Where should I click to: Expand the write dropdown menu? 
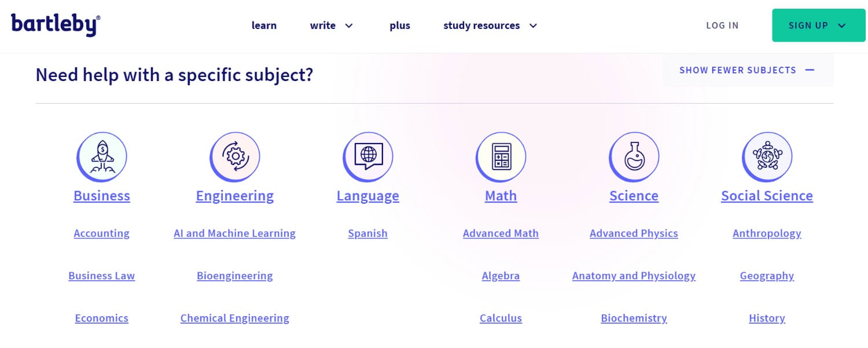(332, 25)
